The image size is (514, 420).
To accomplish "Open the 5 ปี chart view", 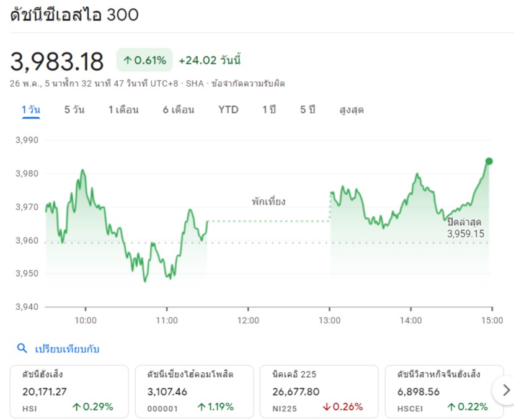I will pyautogui.click(x=308, y=110).
